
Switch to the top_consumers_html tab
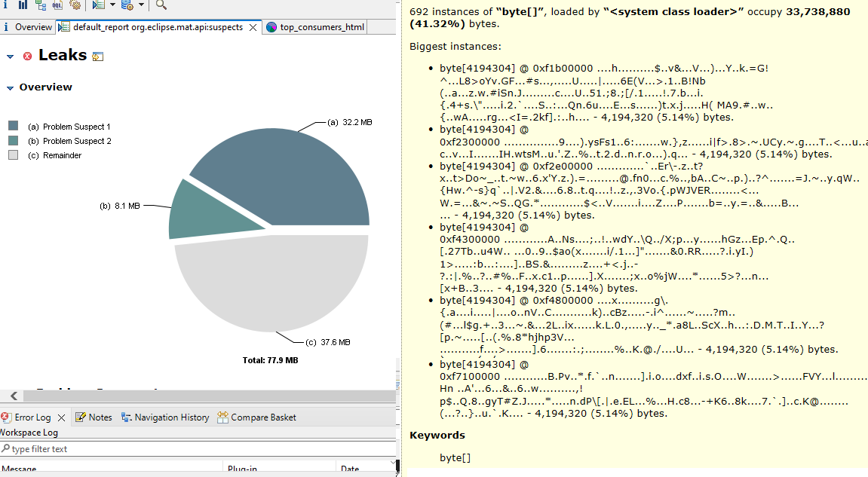coord(315,27)
